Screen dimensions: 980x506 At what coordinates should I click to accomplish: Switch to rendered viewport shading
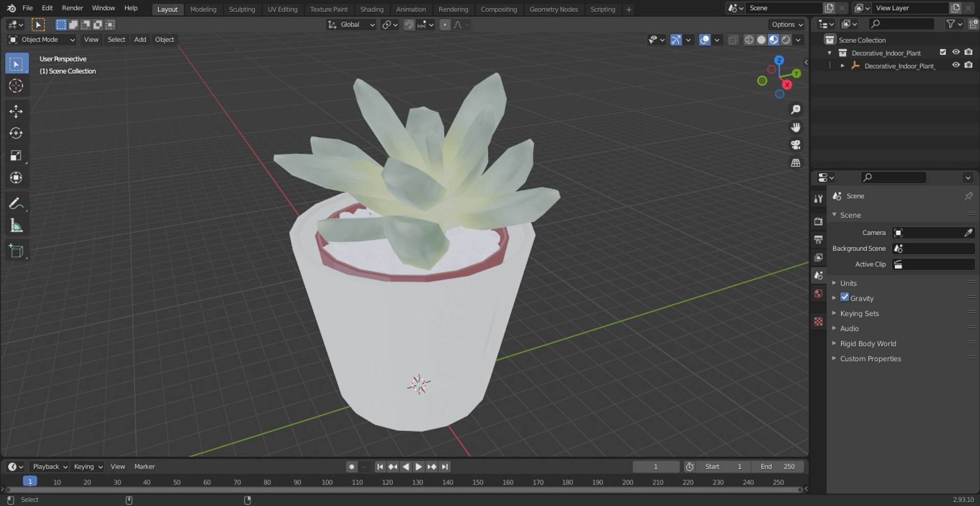point(786,40)
